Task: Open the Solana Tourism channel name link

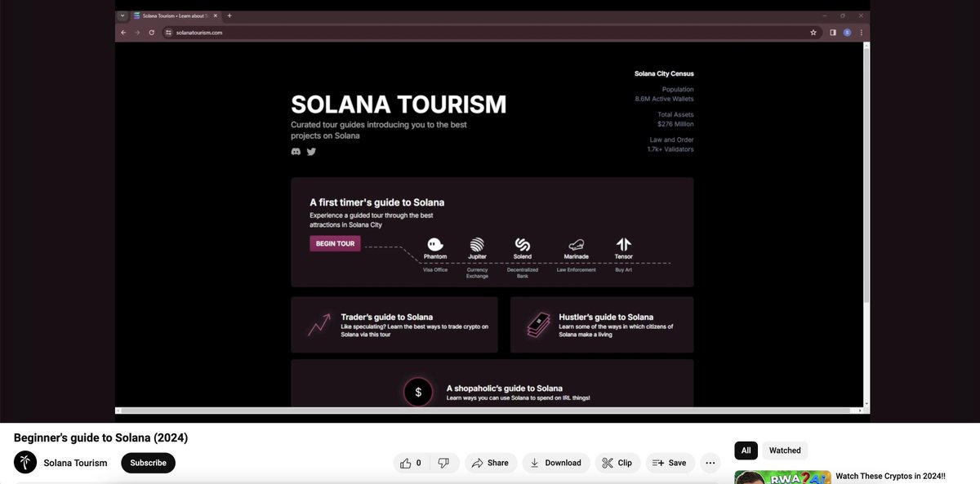Action: 75,463
